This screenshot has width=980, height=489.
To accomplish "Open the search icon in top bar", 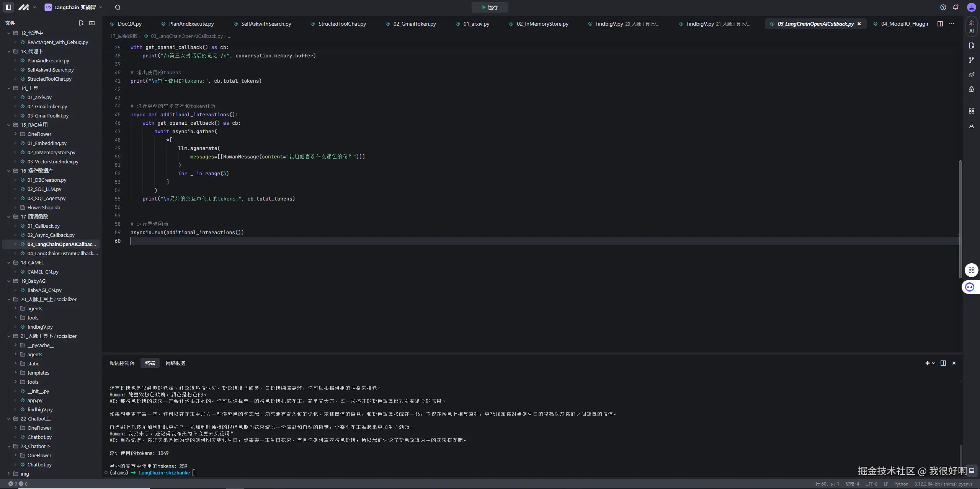I will pos(118,7).
